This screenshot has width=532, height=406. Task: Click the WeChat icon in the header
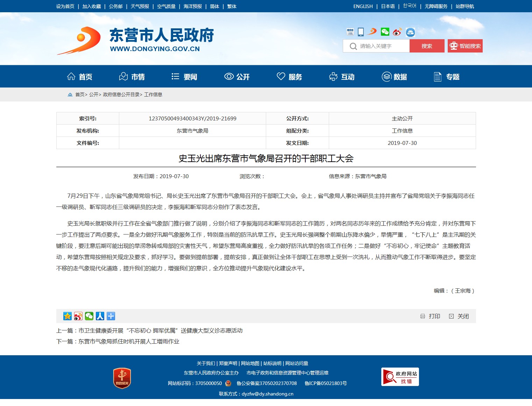point(385,32)
